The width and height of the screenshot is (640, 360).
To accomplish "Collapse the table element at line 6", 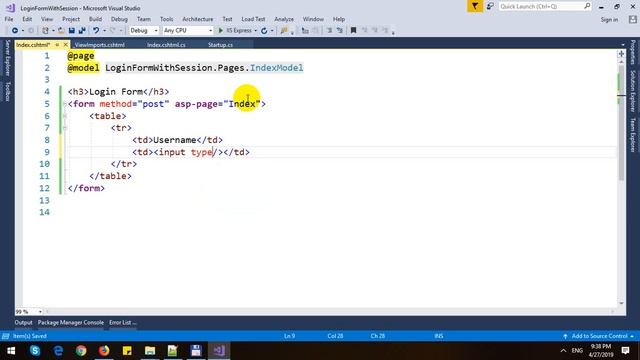I will click(x=65, y=116).
